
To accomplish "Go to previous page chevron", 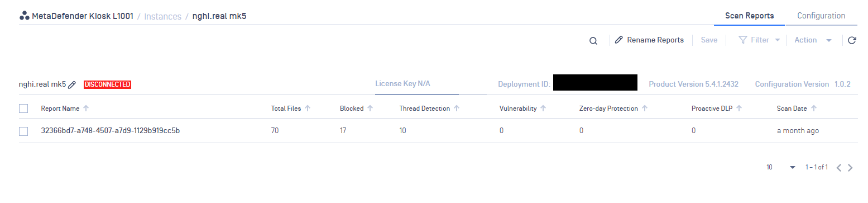I will pos(839,168).
